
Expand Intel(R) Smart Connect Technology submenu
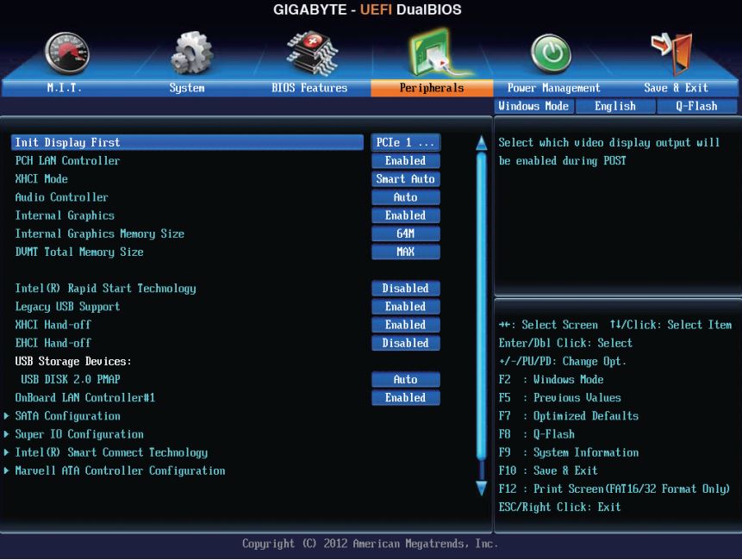111,452
